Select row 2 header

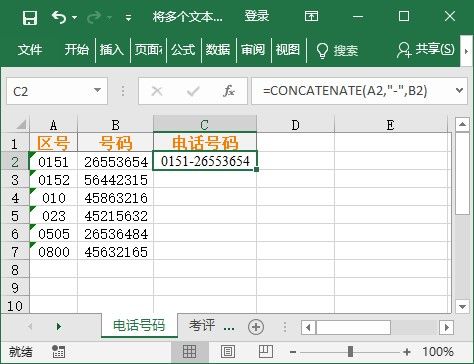pyautogui.click(x=15, y=162)
